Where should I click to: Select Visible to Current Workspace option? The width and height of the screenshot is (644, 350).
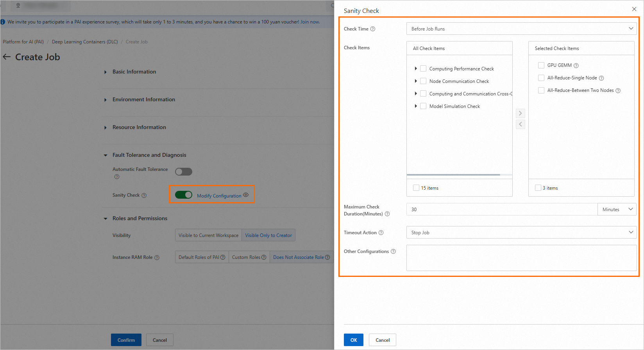click(x=208, y=235)
